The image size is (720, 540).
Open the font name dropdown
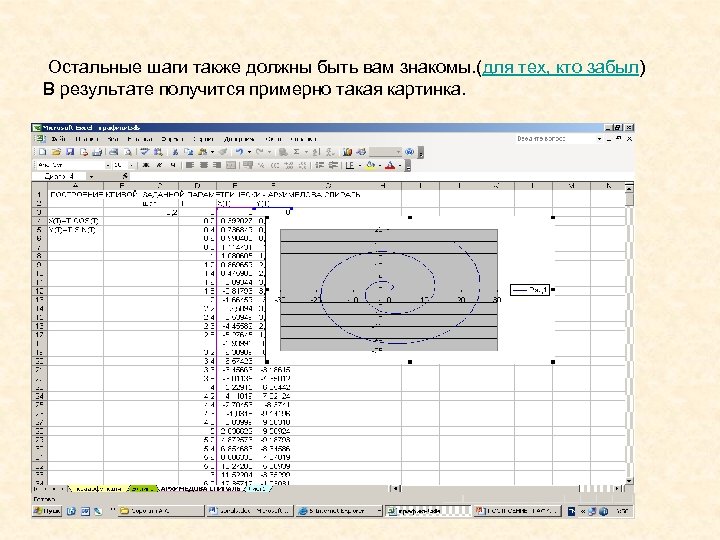click(x=108, y=165)
